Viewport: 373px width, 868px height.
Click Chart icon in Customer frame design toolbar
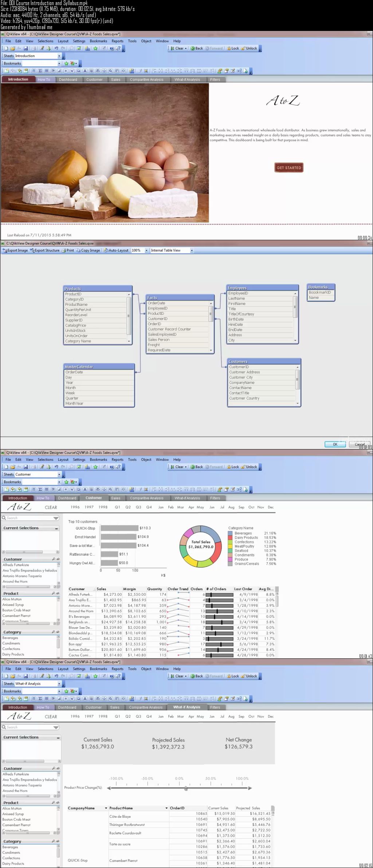(x=59, y=490)
